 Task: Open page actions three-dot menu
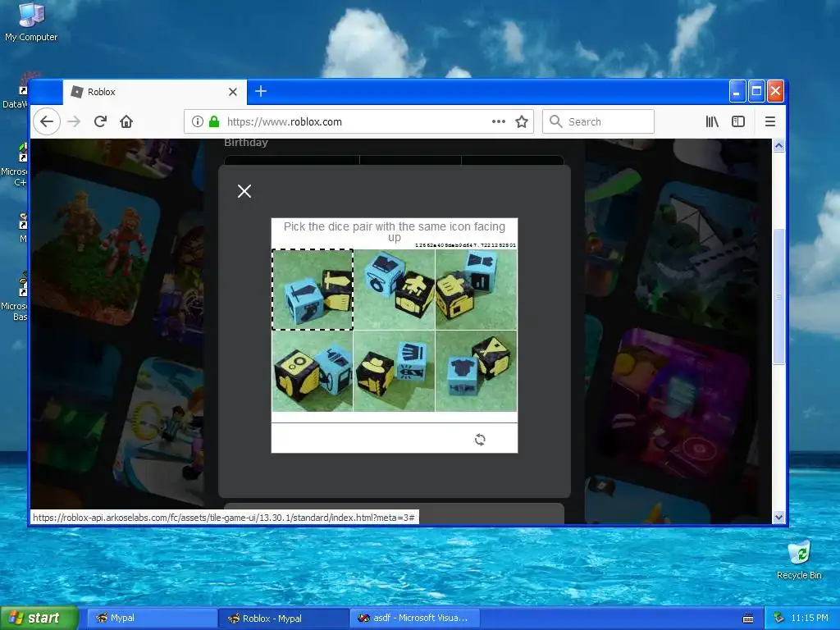498,121
